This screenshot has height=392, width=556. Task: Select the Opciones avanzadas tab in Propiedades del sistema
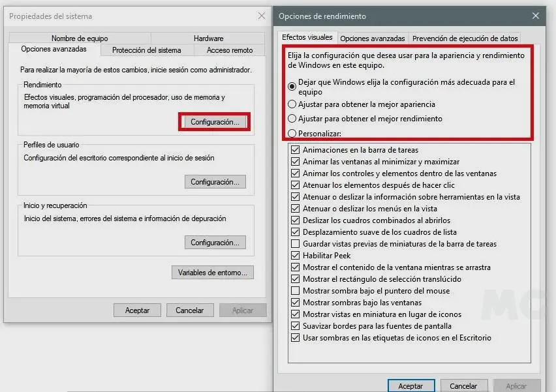(x=54, y=49)
